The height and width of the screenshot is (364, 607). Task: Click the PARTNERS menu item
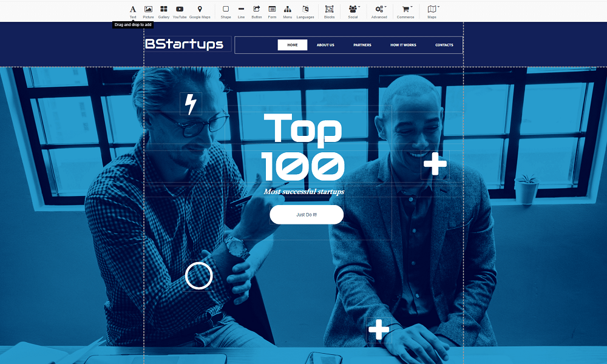362,45
